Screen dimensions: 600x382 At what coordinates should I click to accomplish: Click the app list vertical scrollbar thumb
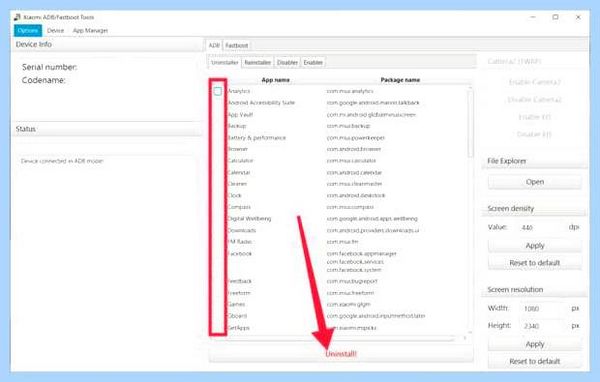point(470,123)
